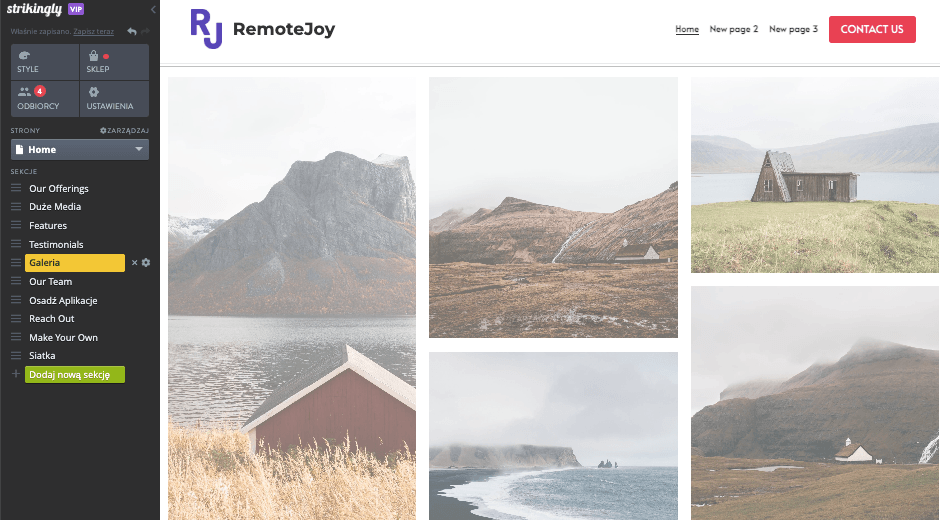The height and width of the screenshot is (520, 940).
Task: Remove Galeria section with X icon
Action: (x=134, y=263)
